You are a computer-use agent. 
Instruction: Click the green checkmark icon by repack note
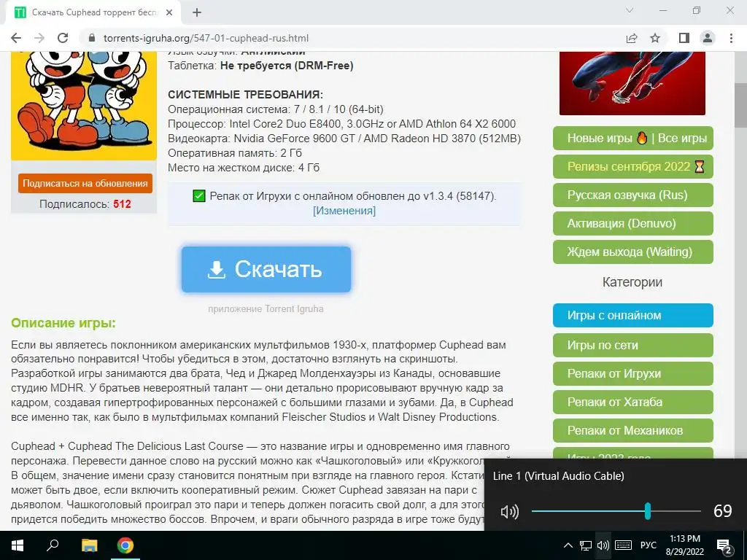click(x=199, y=195)
